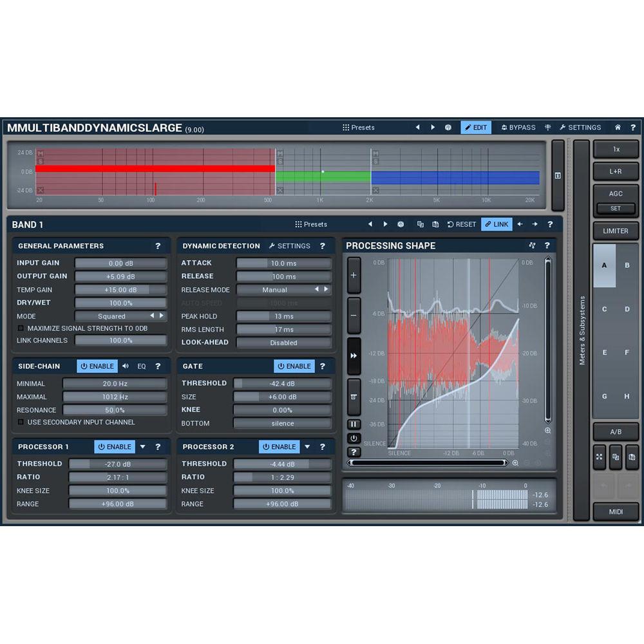Click the paste settings icon on Band 1 toolbar
This screenshot has height=644, width=644.
click(435, 224)
